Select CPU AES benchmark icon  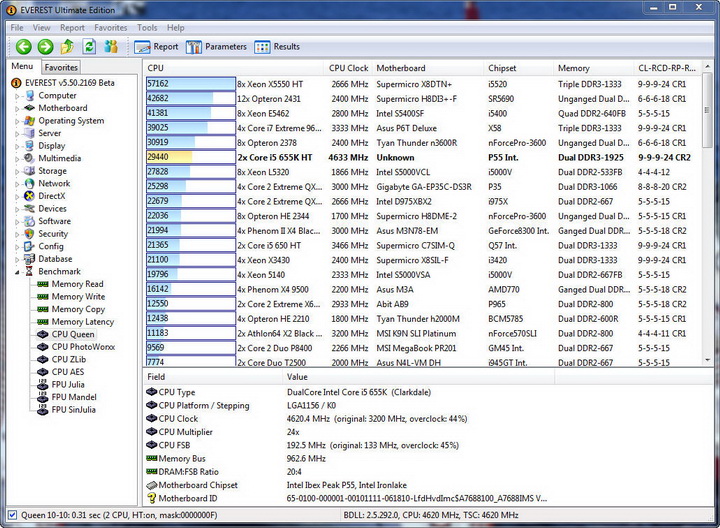tap(43, 372)
